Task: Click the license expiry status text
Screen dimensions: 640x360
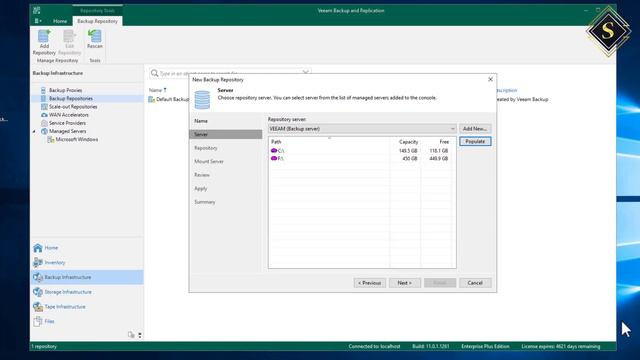Action: click(x=560, y=346)
